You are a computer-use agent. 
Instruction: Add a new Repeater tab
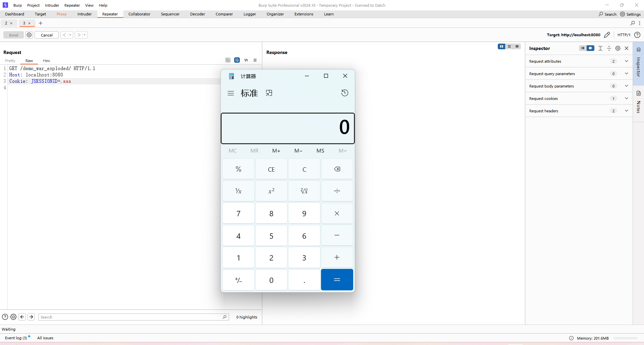click(41, 23)
